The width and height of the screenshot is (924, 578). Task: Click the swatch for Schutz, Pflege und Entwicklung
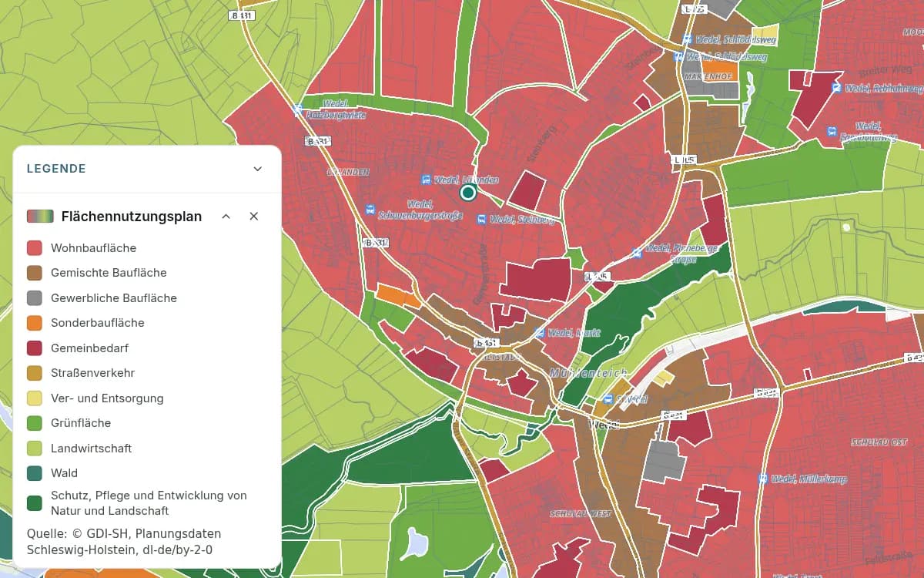coord(35,503)
